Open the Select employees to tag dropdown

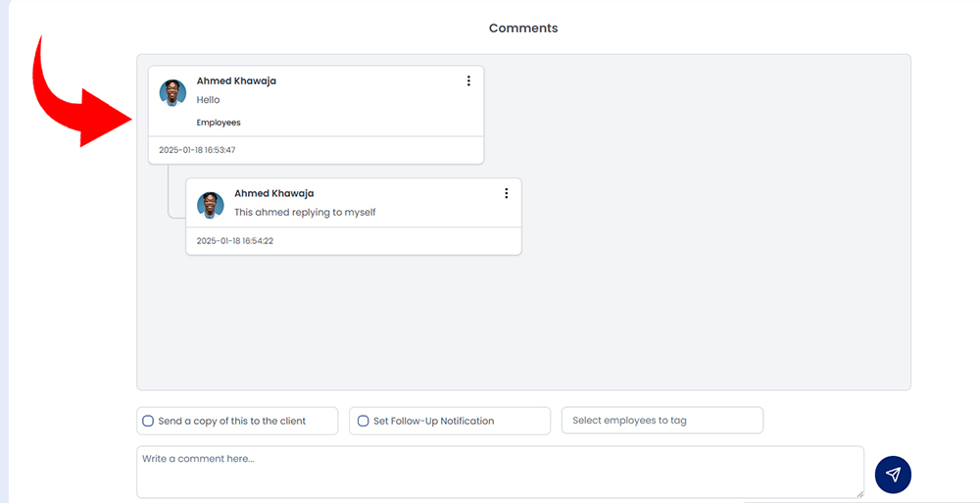pyautogui.click(x=662, y=421)
